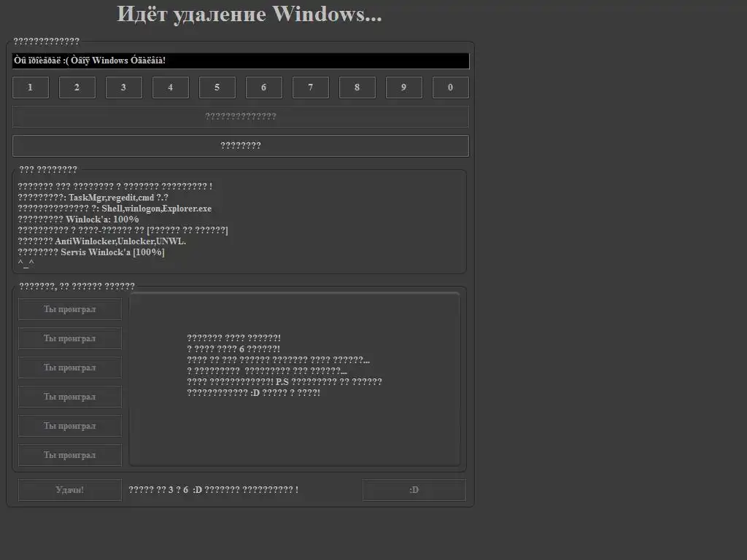Click the fourth 'Ты проиграл' button from the top
747x560 pixels.
coord(70,397)
